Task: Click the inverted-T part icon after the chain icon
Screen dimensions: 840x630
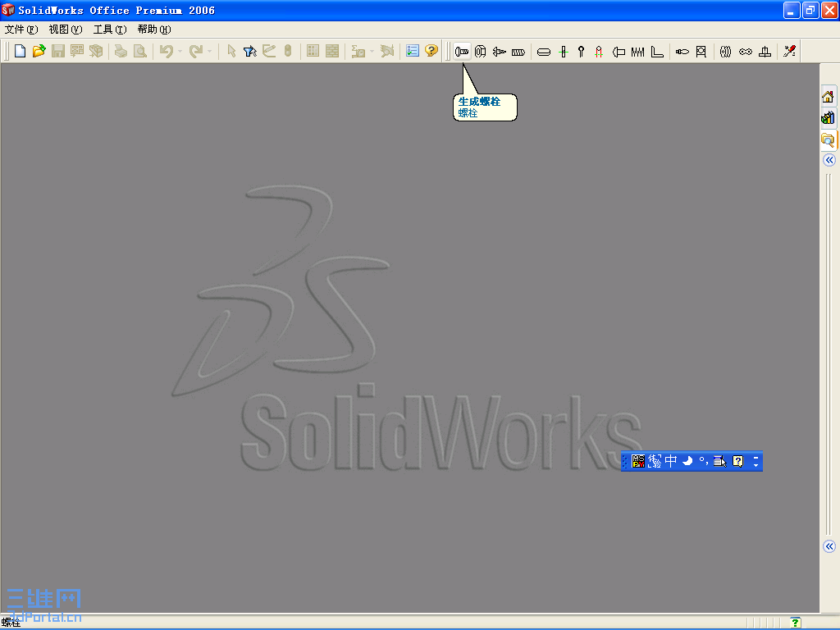Action: click(765, 52)
